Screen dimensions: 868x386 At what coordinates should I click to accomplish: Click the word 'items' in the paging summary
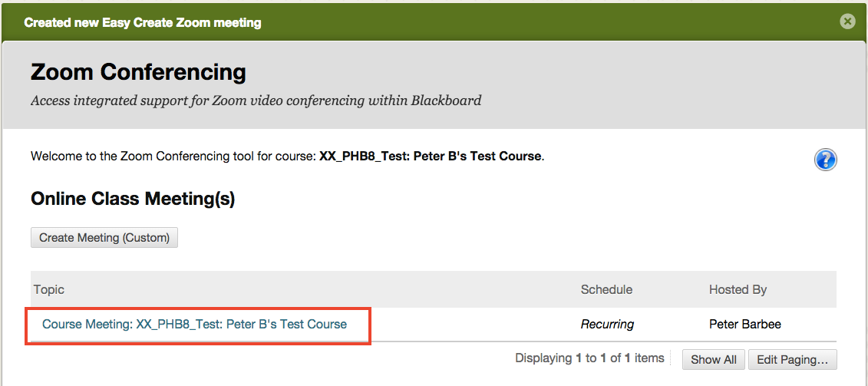[649, 358]
